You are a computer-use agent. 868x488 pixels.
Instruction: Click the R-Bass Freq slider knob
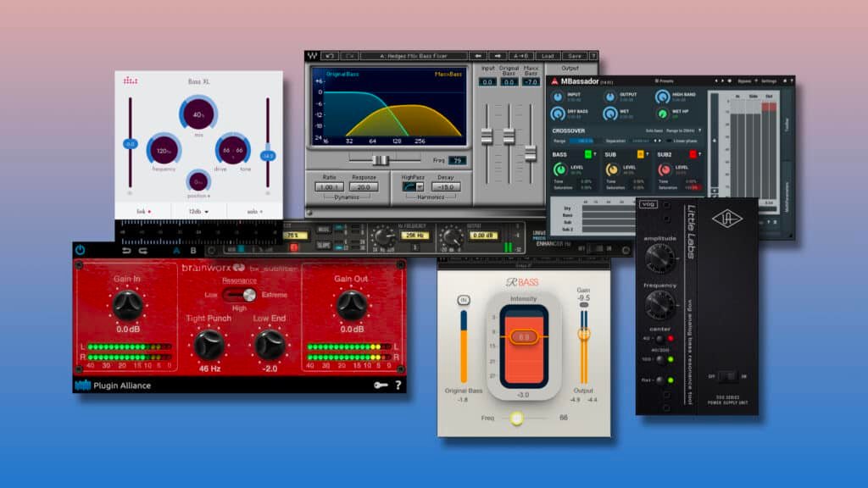(x=516, y=418)
